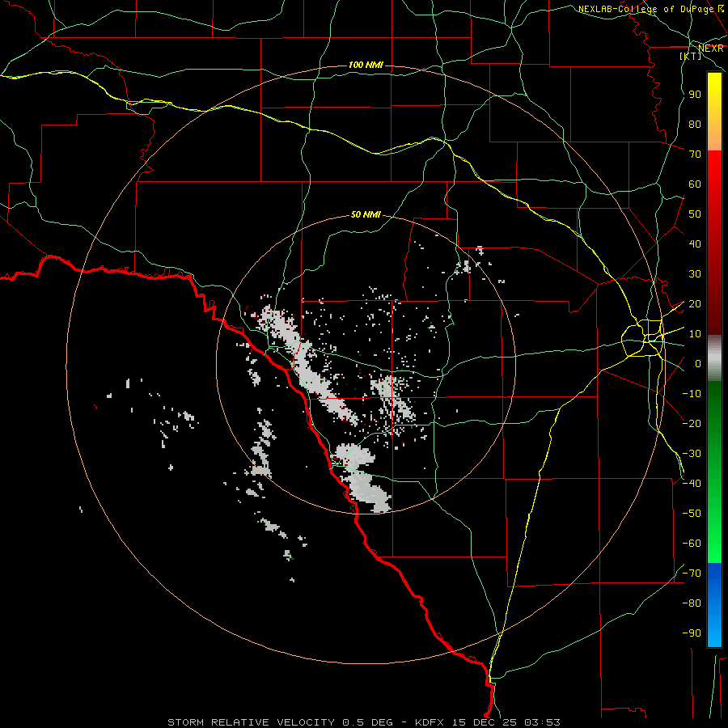This screenshot has height=728, width=728.
Task: Click the NEXR label above the scale
Action: tap(711, 49)
